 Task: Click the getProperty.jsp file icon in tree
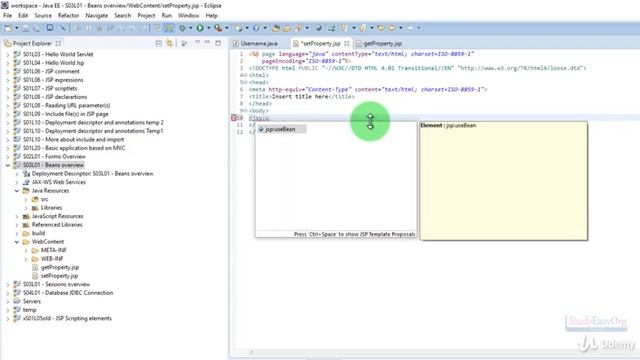tap(35, 267)
